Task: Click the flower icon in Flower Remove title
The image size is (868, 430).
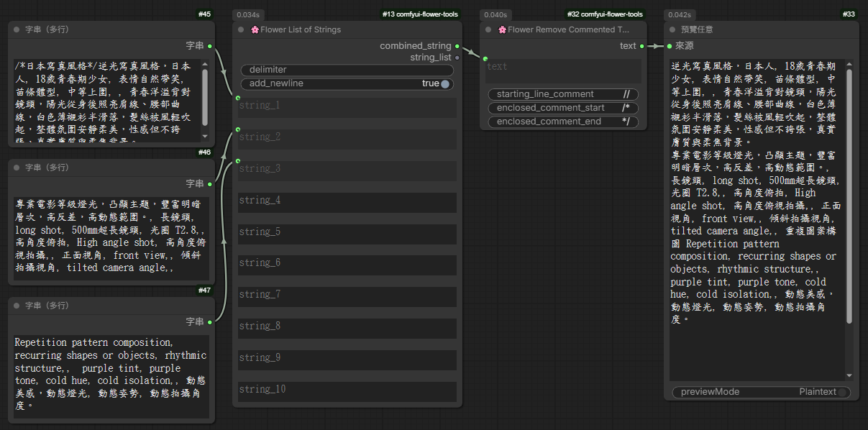Action: coord(502,29)
